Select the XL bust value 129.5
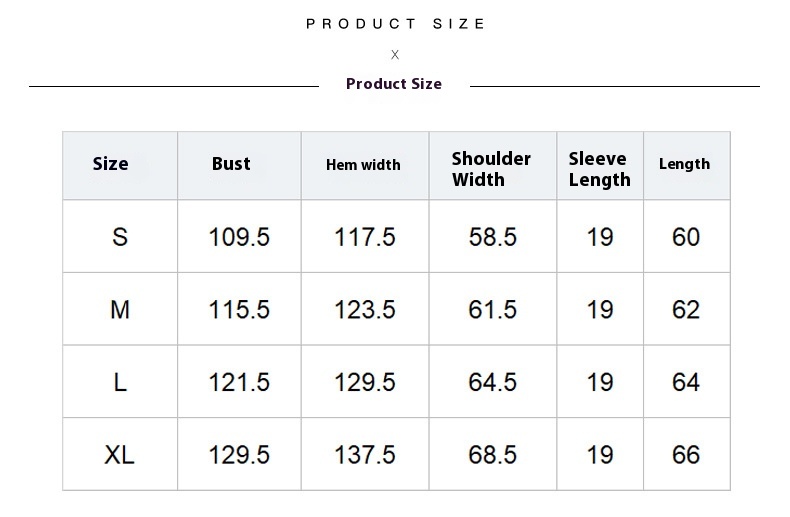The height and width of the screenshot is (517, 790). tap(239, 455)
